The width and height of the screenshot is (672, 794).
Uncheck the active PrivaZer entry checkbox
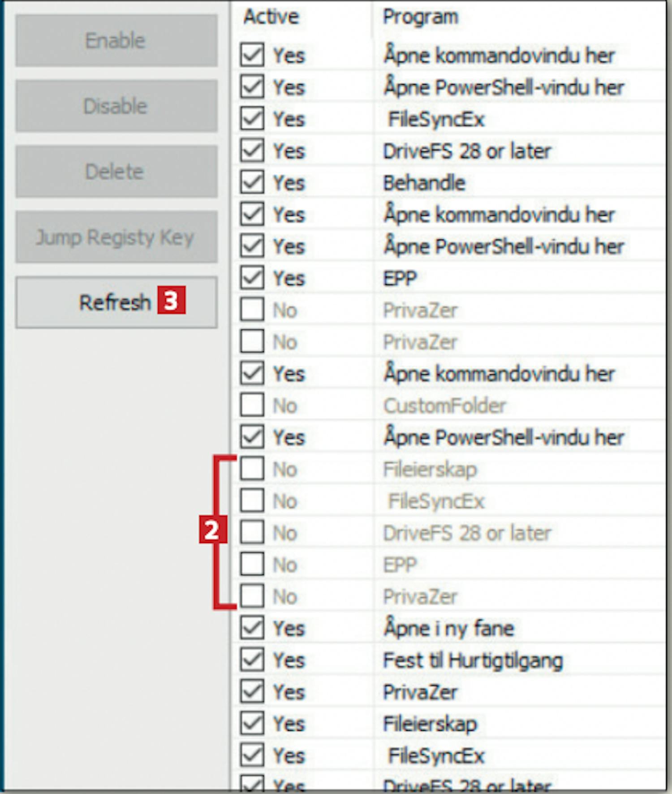click(252, 691)
